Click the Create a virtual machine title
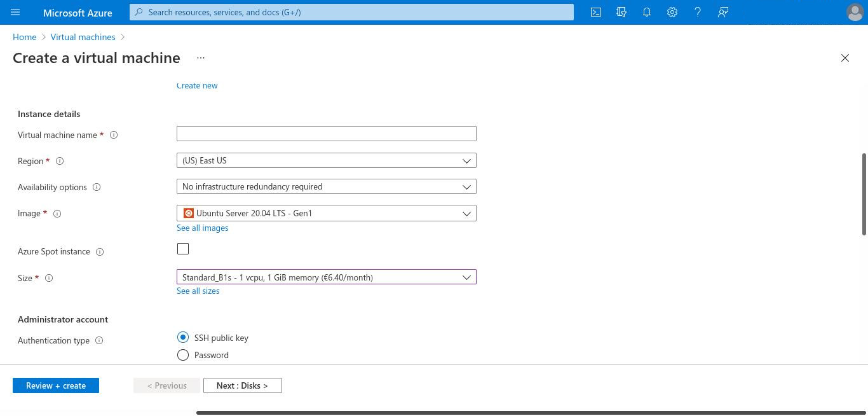 (97, 58)
